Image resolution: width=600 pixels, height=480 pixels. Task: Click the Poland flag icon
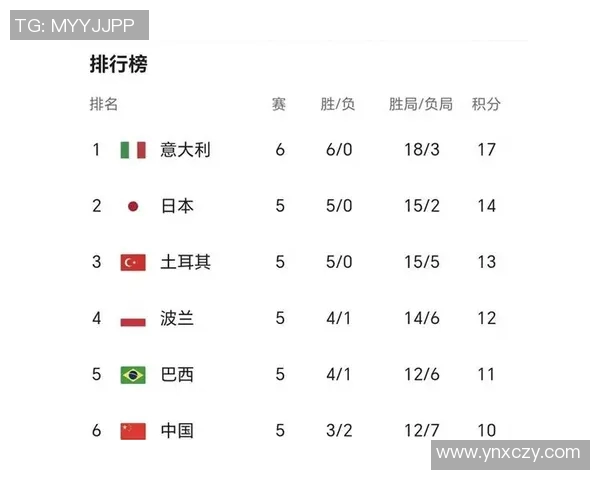[x=133, y=319]
